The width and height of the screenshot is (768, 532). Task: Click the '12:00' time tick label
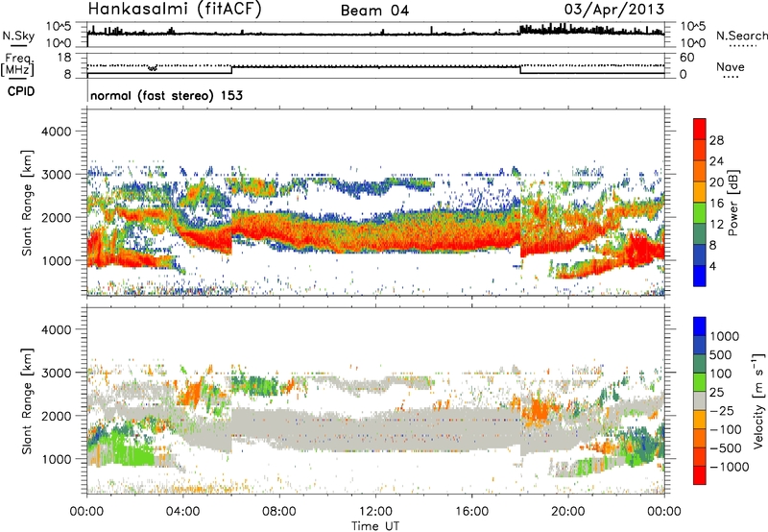[375, 512]
